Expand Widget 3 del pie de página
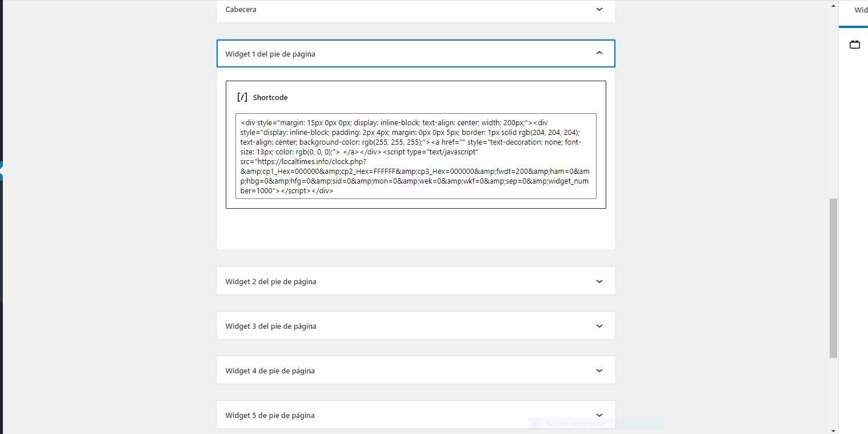Viewport: 868px width, 434px height. pos(599,326)
